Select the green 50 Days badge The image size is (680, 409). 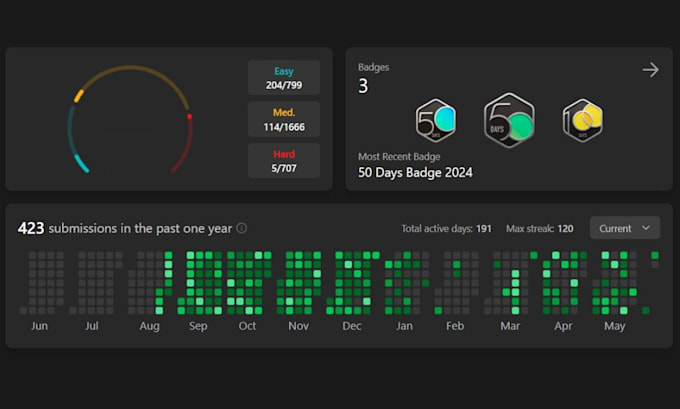click(x=509, y=120)
